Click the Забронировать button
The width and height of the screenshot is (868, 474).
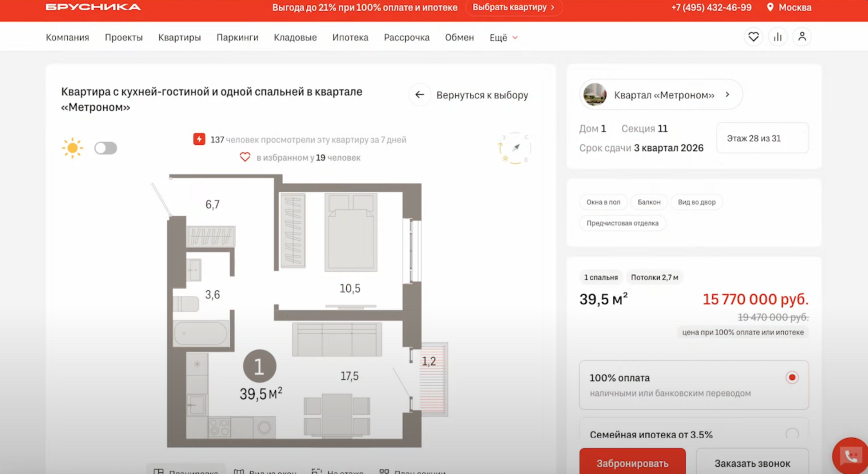point(632,462)
